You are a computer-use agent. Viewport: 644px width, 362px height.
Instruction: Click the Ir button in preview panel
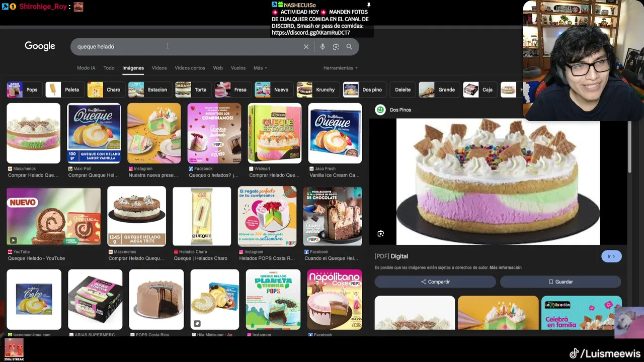(611, 256)
